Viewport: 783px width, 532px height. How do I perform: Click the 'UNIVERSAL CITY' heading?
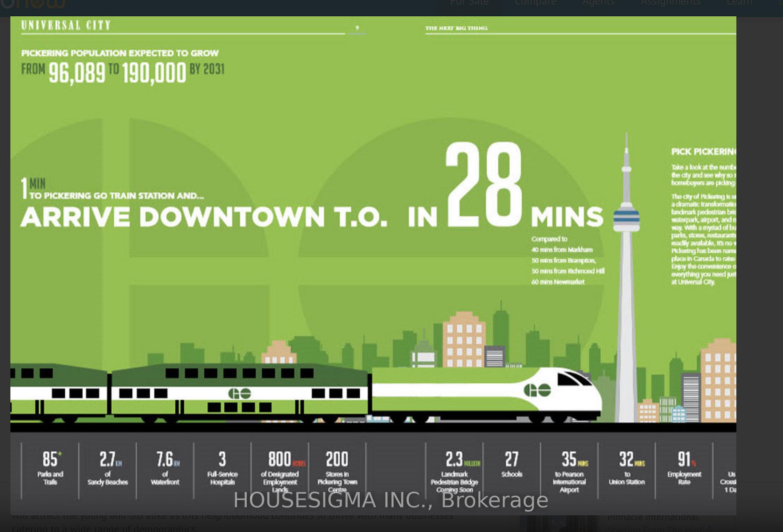[66, 25]
